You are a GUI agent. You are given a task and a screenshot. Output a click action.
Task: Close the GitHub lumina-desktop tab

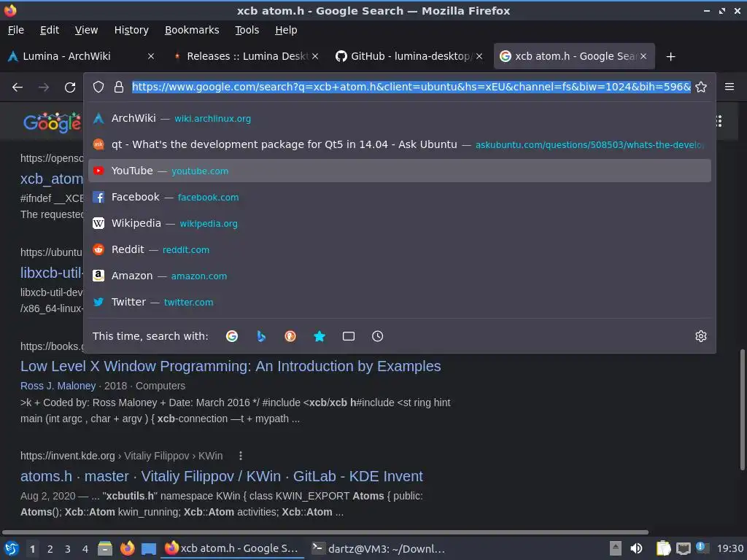pyautogui.click(x=479, y=56)
